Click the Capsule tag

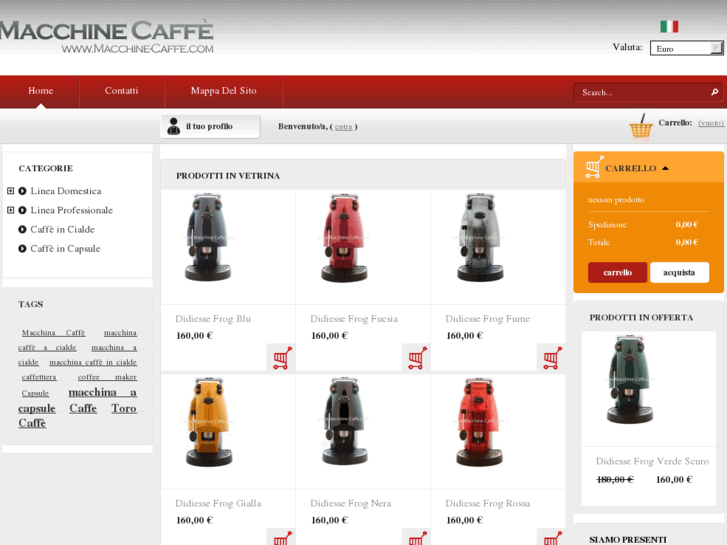(35, 393)
